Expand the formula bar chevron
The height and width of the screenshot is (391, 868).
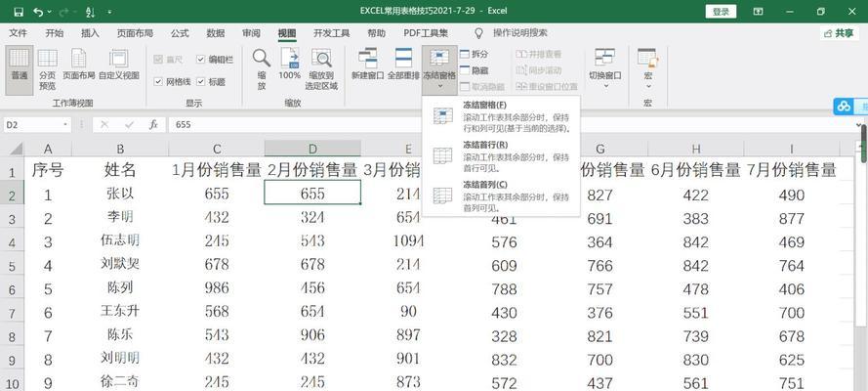[x=859, y=125]
